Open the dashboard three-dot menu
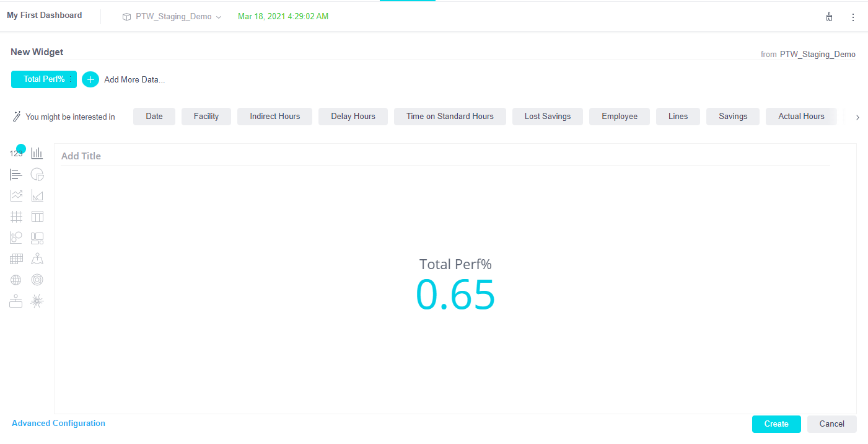 [x=853, y=17]
